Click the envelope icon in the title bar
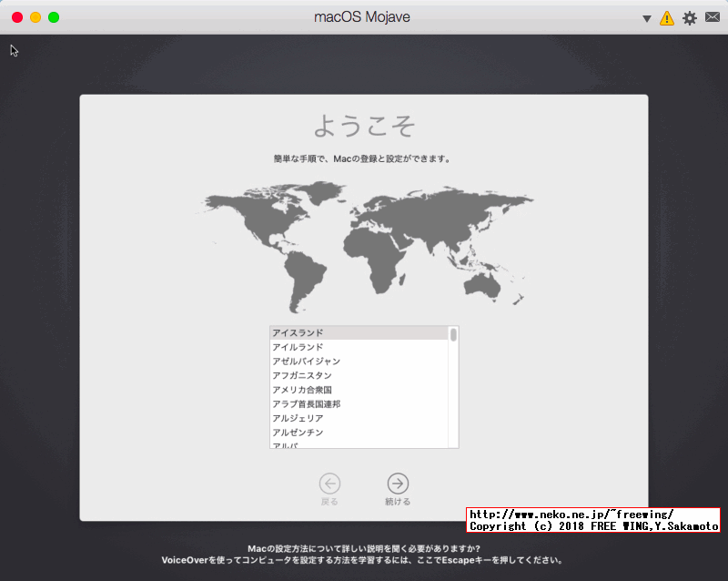728x581 pixels. 713,17
